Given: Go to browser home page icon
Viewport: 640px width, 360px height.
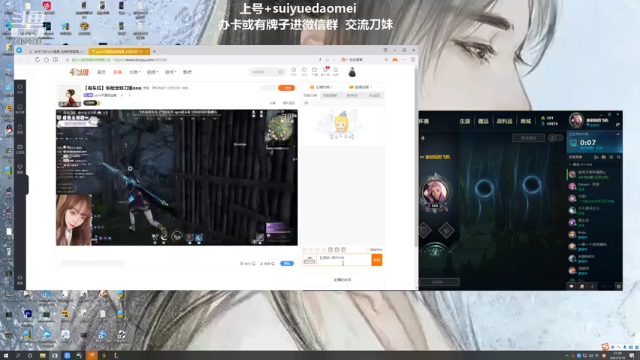Looking at the screenshot, I should click(x=46, y=60).
